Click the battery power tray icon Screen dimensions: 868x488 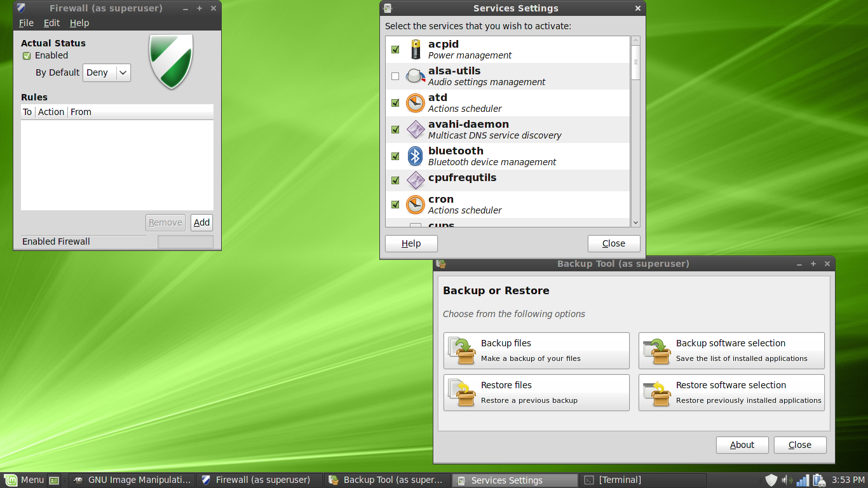tap(818, 480)
